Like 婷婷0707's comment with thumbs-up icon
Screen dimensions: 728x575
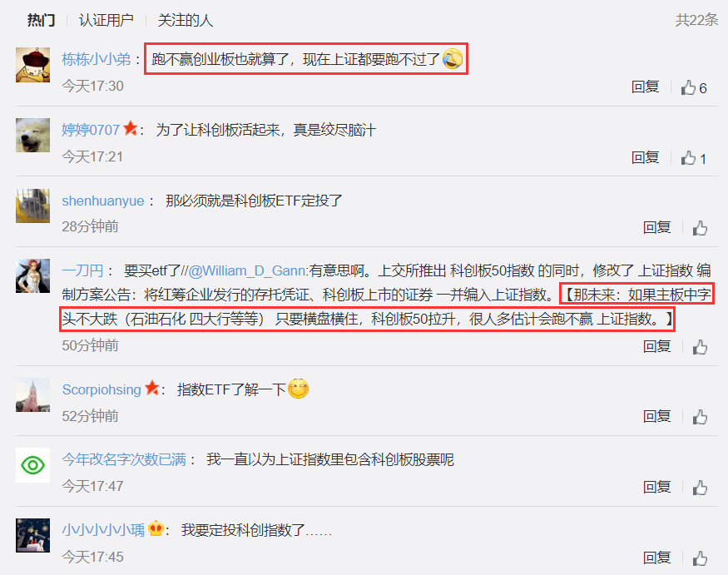click(x=688, y=158)
